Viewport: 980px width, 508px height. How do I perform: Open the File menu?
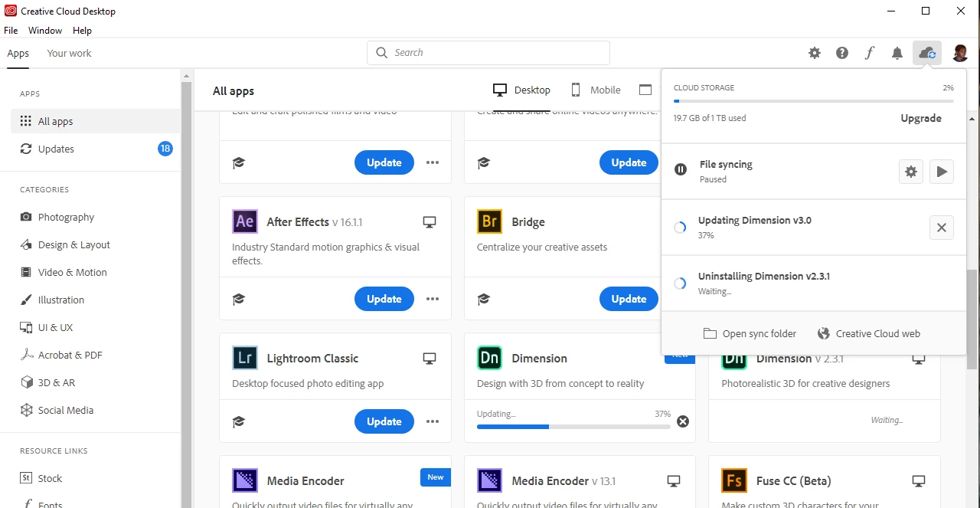pyautogui.click(x=11, y=31)
